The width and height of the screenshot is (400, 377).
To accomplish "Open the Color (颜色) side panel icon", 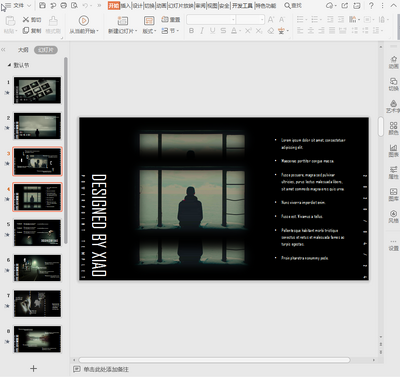I will (x=393, y=128).
